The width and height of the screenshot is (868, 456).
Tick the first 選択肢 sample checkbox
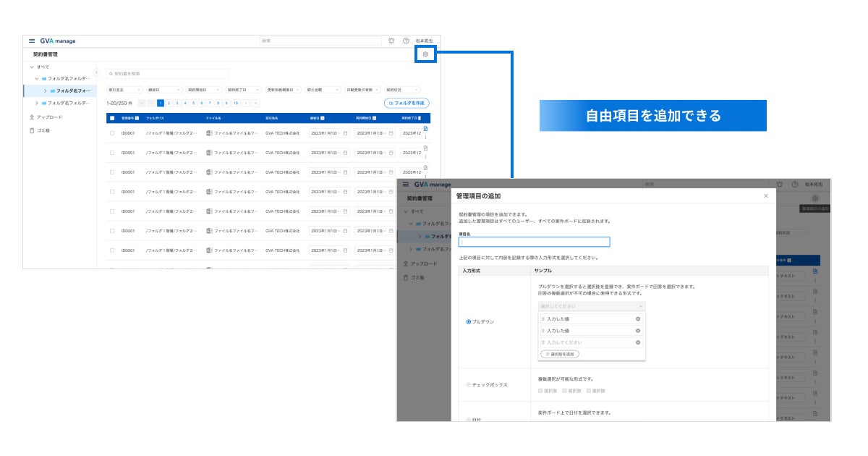(541, 390)
